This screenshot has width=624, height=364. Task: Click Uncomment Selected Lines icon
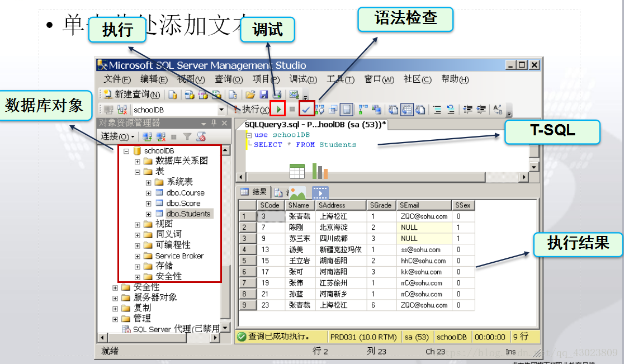[x=451, y=110]
